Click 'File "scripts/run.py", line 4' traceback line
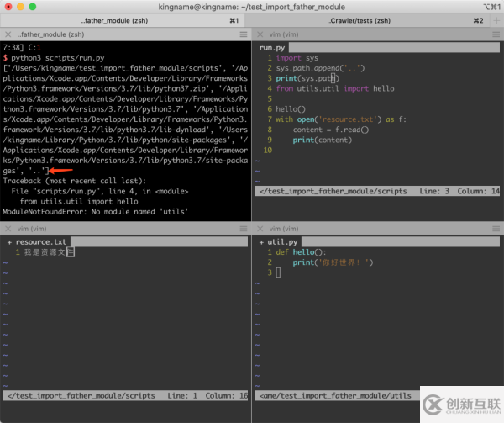 [100, 191]
